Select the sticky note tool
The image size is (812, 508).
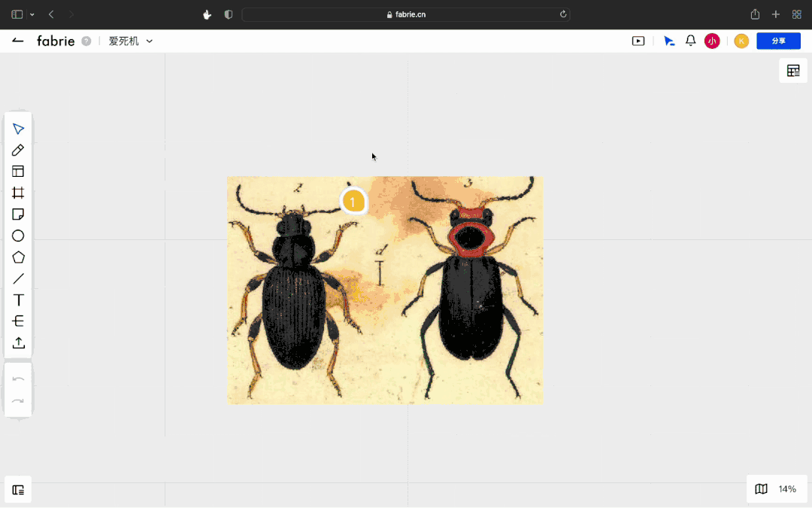[x=18, y=214]
